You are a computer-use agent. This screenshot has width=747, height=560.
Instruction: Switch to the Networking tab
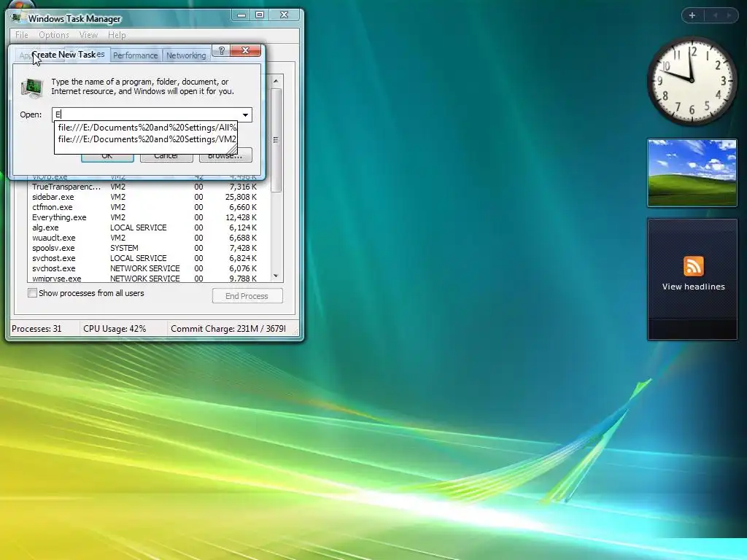pos(186,55)
